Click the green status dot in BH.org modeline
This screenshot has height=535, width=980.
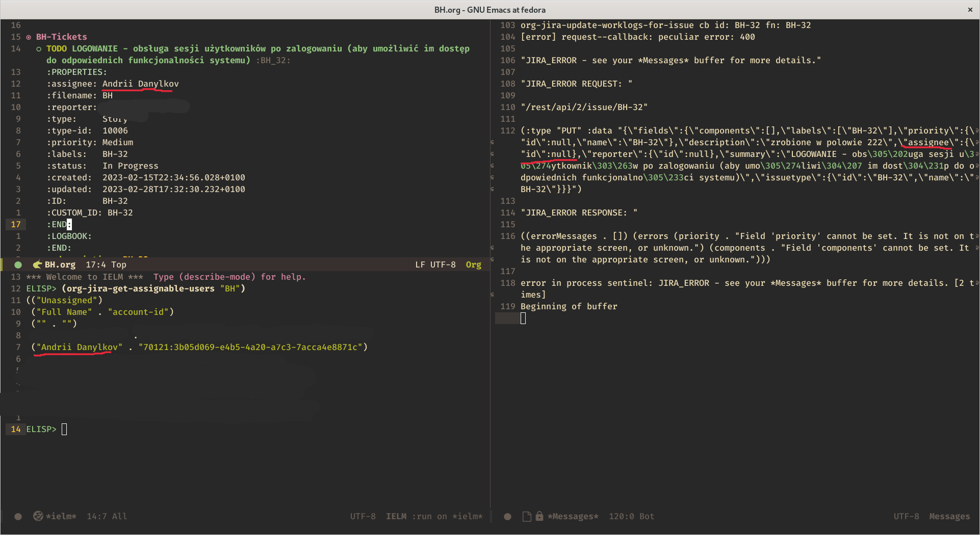pyautogui.click(x=18, y=265)
